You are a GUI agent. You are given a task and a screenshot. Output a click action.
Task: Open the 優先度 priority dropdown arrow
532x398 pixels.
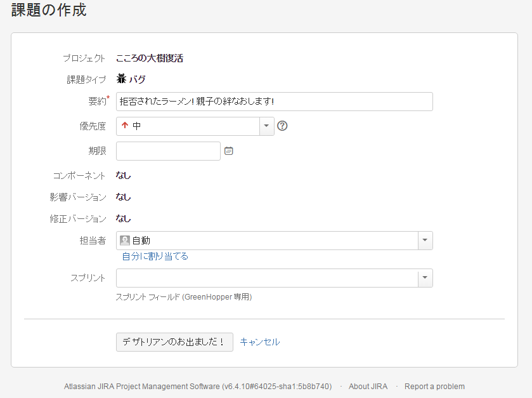(x=266, y=126)
